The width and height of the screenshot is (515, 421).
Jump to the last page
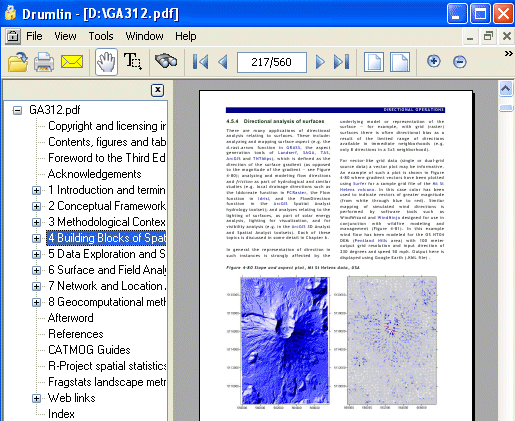(341, 62)
